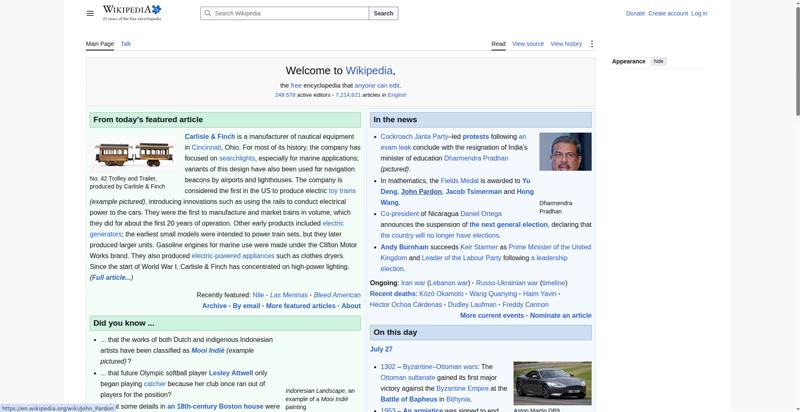Click the search magnifier icon
This screenshot has height=412, width=800.
pyautogui.click(x=208, y=13)
